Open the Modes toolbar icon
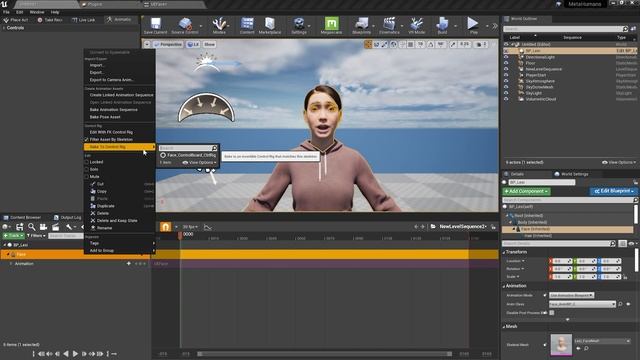 click(x=219, y=24)
